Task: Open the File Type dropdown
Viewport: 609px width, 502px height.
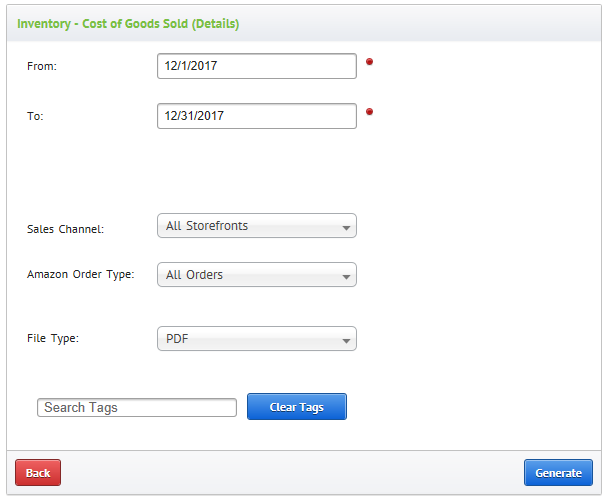Action: [257, 339]
